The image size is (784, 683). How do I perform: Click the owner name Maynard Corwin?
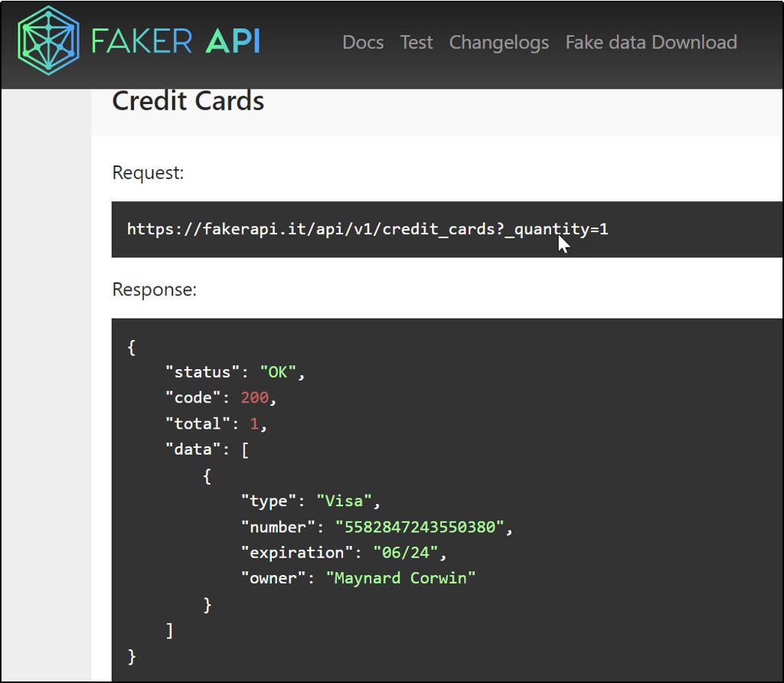(x=400, y=579)
